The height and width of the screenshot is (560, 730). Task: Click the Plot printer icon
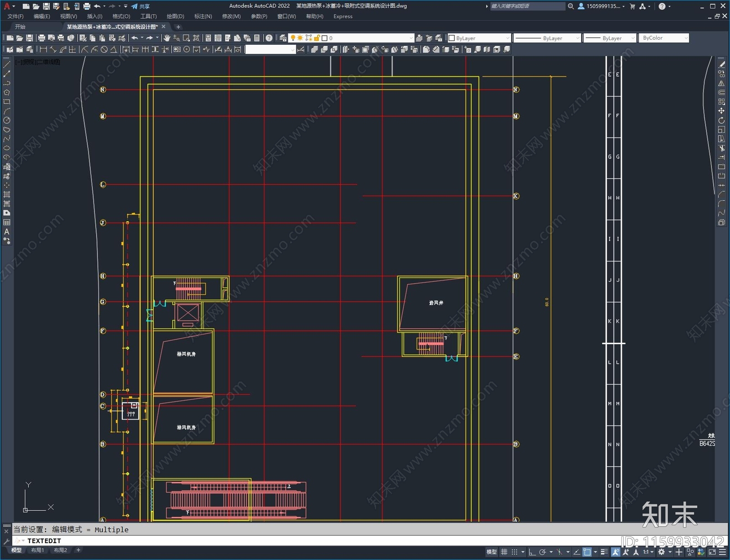[x=42, y=38]
